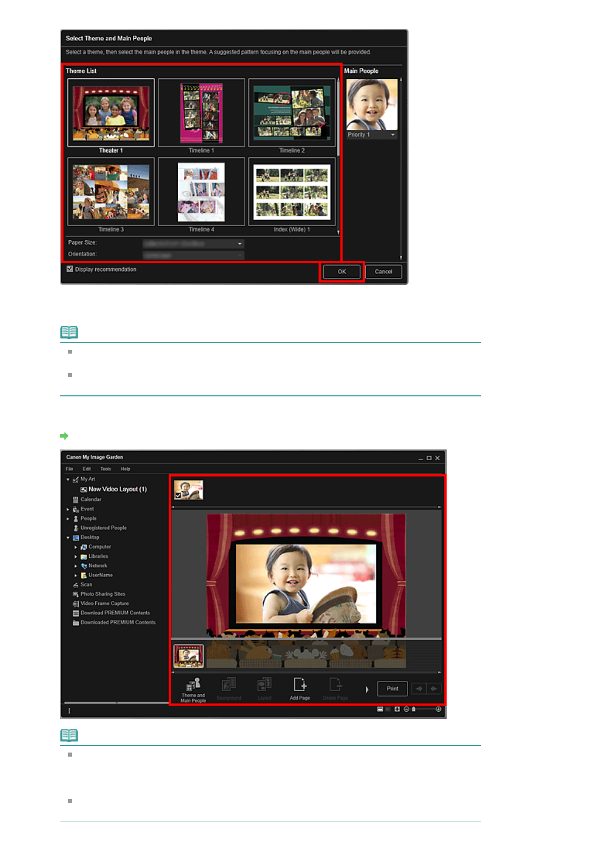Open the Theme and Main People tool
This screenshot has height=868, width=613.
(x=193, y=689)
